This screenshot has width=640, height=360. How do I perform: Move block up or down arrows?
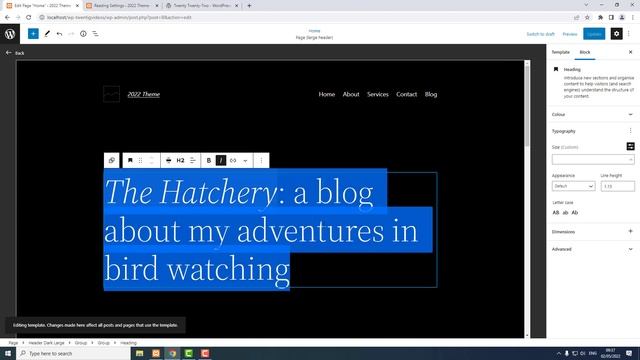click(x=151, y=160)
